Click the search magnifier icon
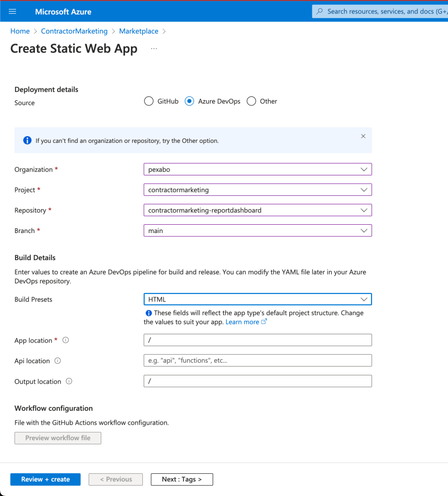The height and width of the screenshot is (496, 448). click(x=320, y=12)
